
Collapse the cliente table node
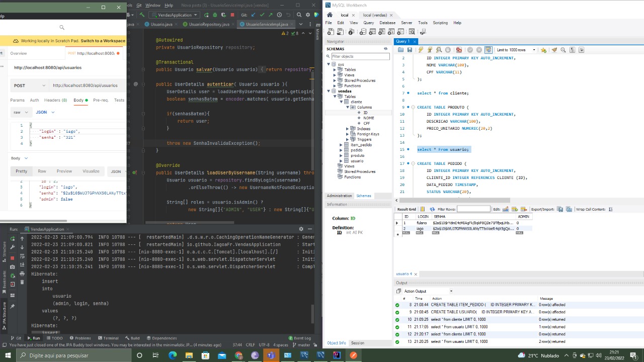click(x=341, y=102)
